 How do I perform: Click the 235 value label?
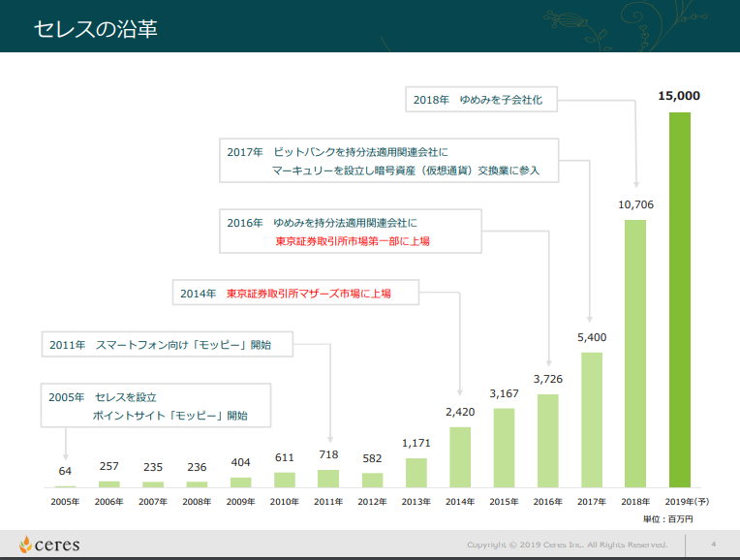[x=153, y=467]
